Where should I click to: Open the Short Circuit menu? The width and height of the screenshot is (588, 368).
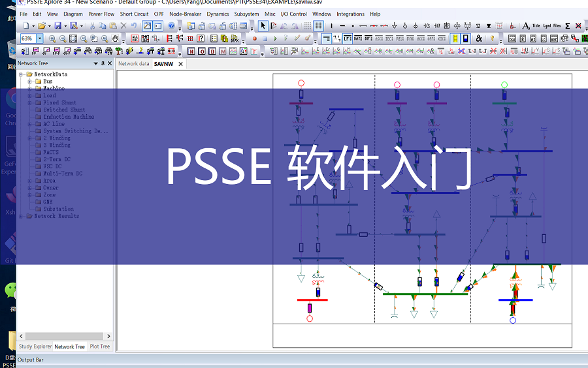pyautogui.click(x=134, y=14)
